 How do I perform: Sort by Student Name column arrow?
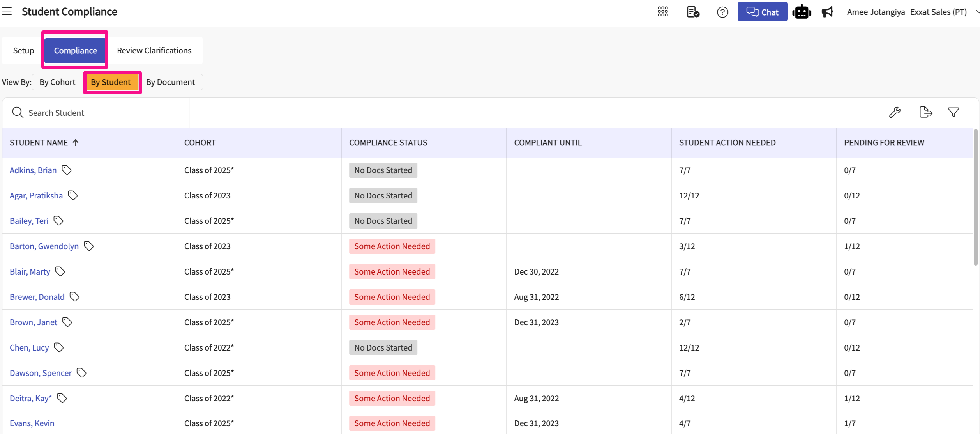[x=76, y=143]
